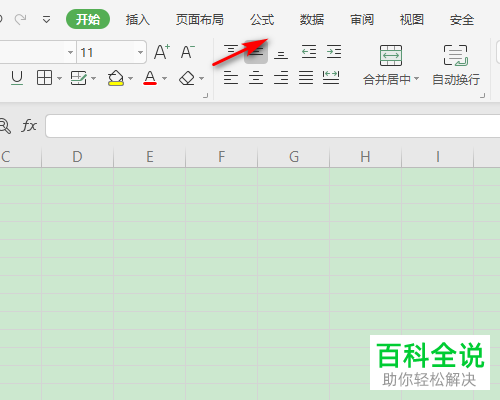Toggle middle vertical alignment
This screenshot has height=400, width=500.
tap(256, 52)
